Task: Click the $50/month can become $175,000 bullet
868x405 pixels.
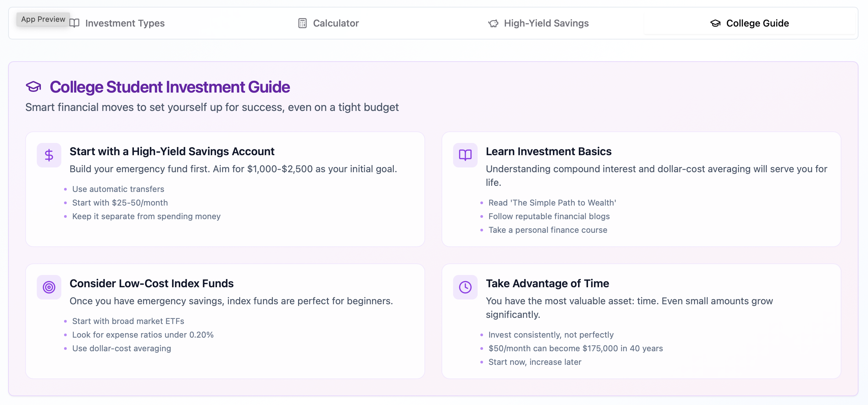Action: (x=575, y=349)
